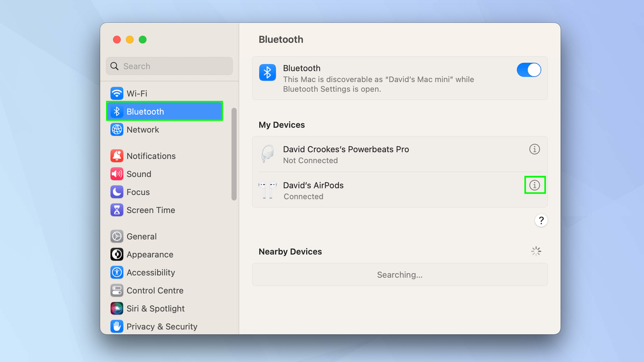644x362 pixels.
Task: Click the sidebar scrollbar
Action: [x=233, y=154]
